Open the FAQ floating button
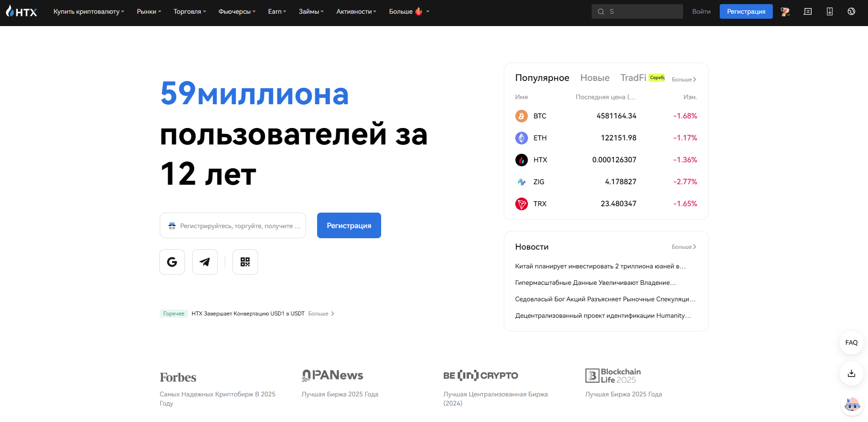The width and height of the screenshot is (868, 422). coord(852,342)
